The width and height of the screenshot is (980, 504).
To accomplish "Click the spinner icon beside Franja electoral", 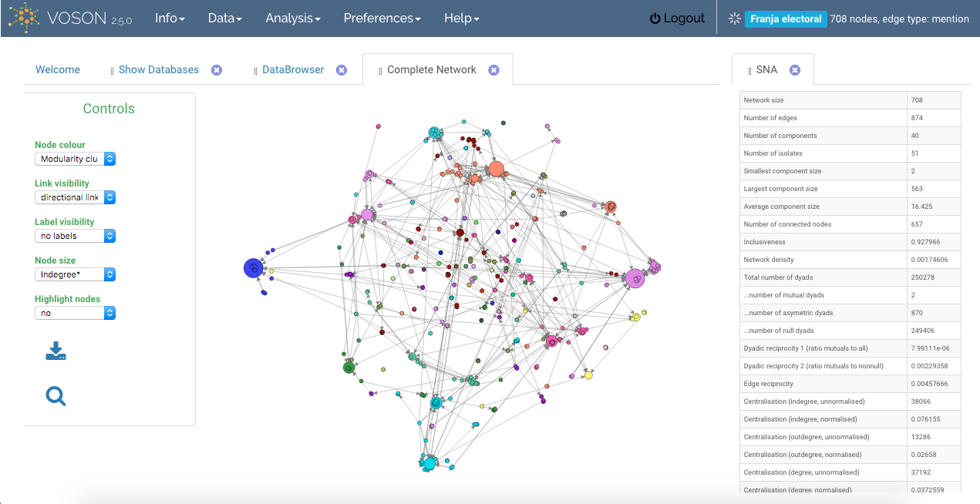I will (x=734, y=18).
